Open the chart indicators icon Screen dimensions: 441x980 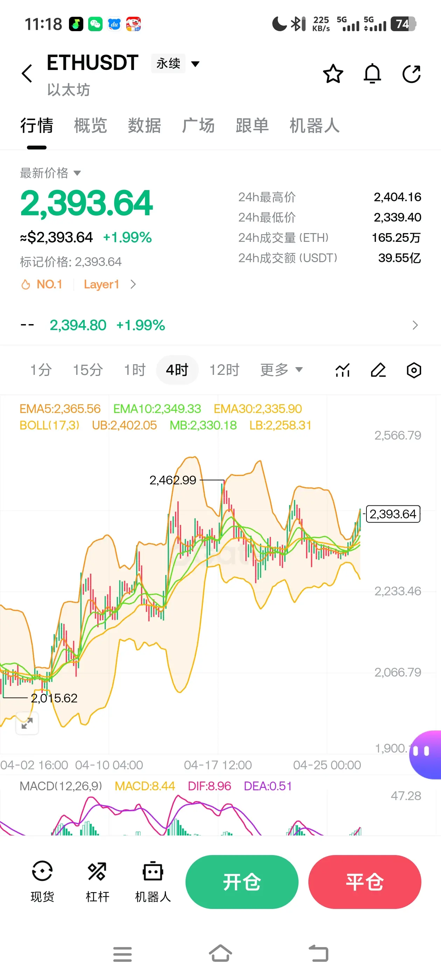click(342, 370)
